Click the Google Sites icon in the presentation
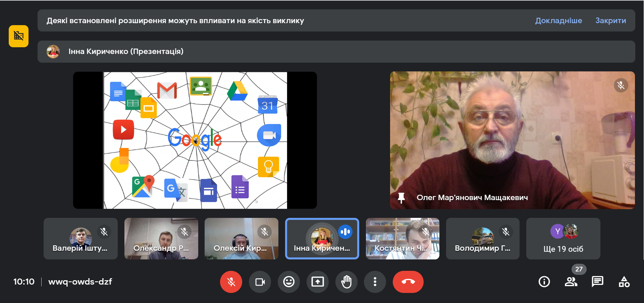 209,190
